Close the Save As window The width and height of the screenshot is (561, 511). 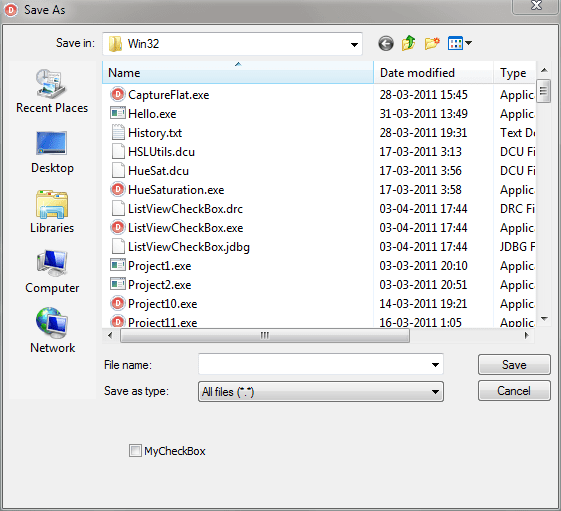536,6
